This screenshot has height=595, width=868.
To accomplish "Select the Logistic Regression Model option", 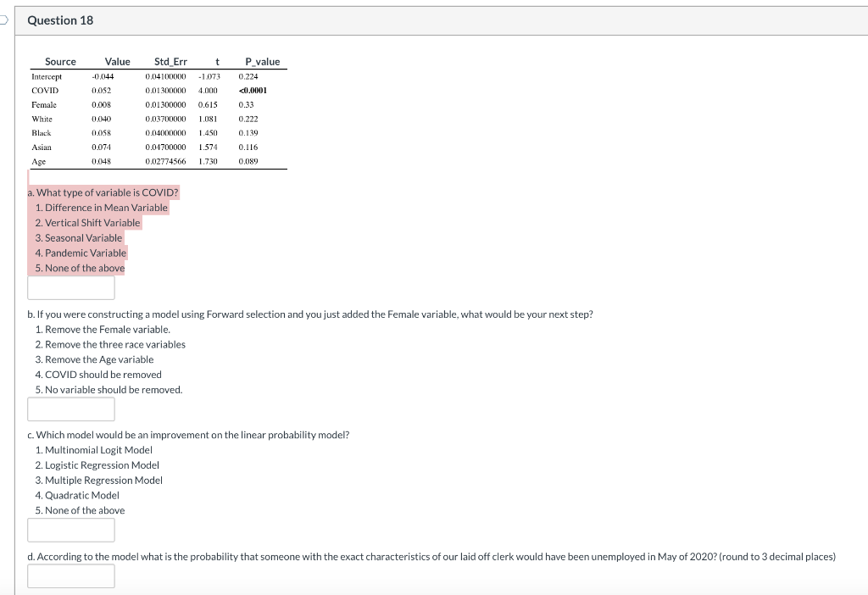I will 98,464.
